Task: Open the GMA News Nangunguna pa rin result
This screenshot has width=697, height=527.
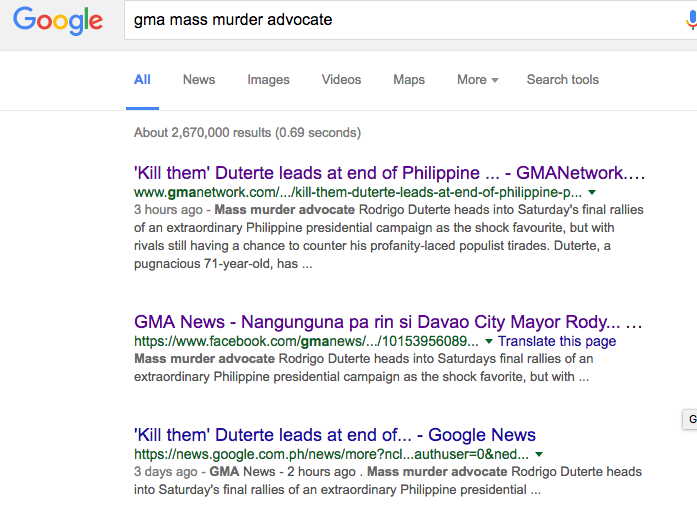Action: coord(388,322)
